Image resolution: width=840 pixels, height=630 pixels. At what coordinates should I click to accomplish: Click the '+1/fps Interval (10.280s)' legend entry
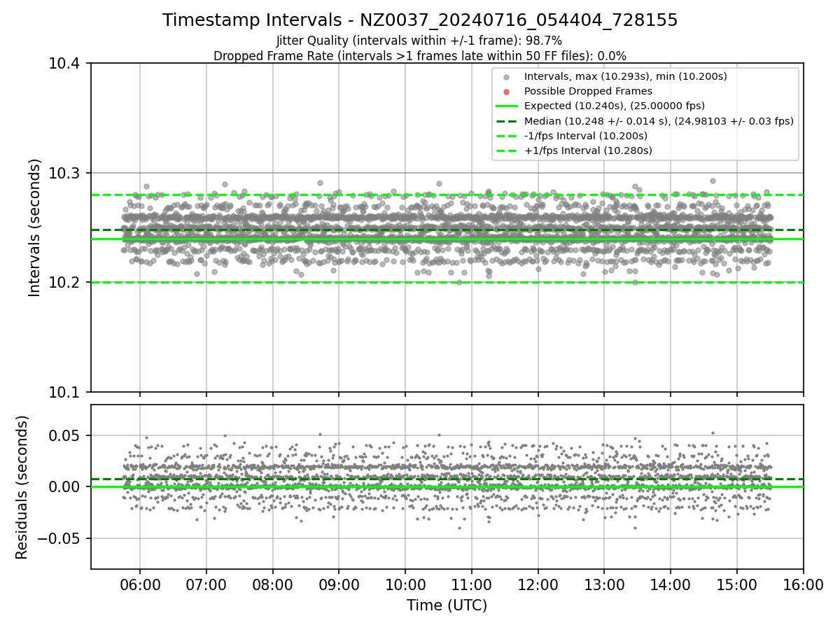588,150
